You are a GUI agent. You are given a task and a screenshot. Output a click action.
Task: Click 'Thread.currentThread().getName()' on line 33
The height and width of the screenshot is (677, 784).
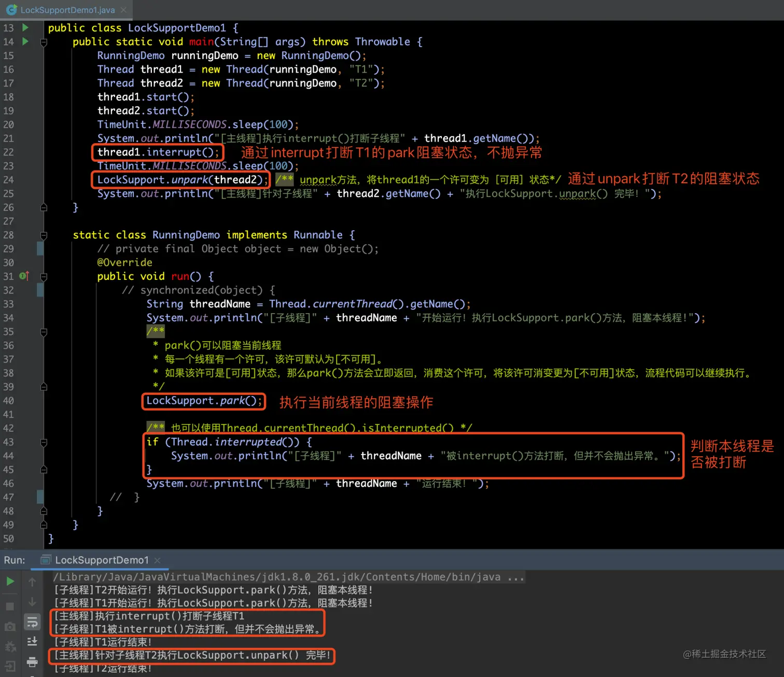(367, 304)
